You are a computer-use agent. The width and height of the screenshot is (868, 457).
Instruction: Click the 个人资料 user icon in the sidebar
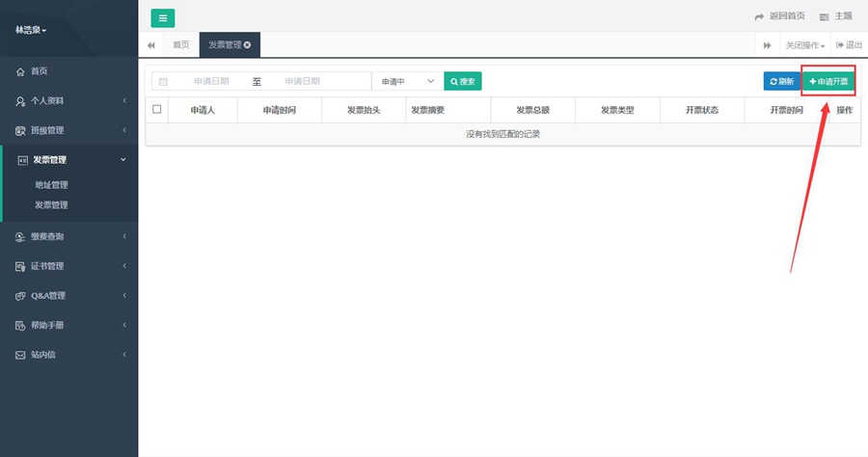point(20,101)
